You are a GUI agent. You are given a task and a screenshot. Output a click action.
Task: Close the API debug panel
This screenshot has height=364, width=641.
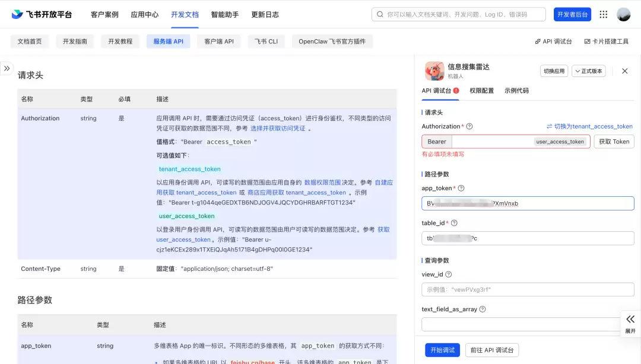tap(624, 71)
